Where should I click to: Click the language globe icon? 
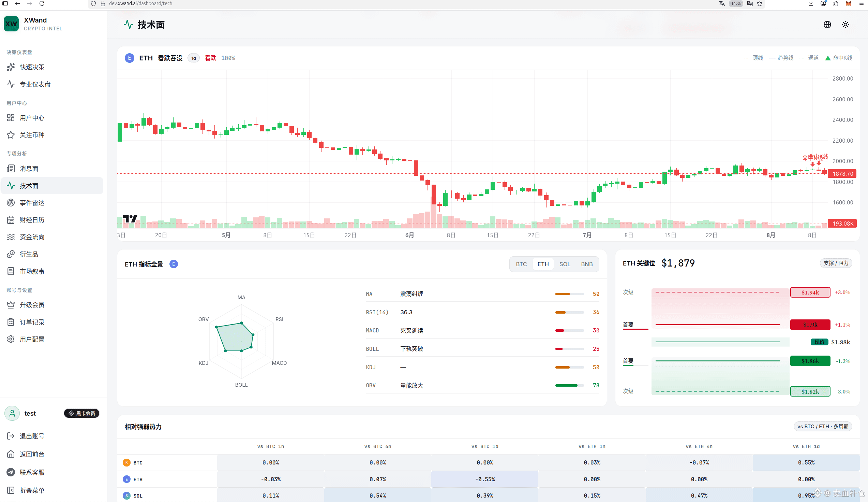[827, 25]
